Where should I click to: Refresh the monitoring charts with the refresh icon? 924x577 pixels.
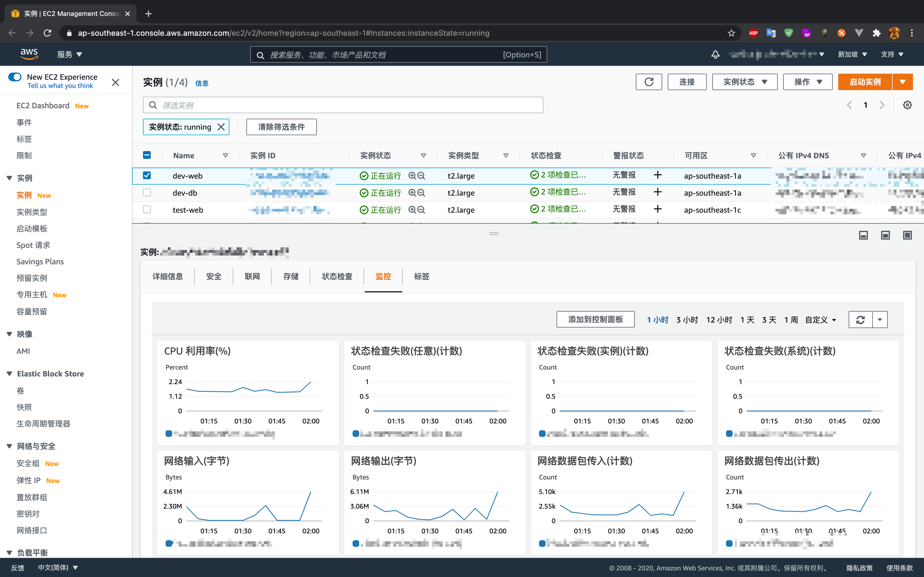coord(861,319)
